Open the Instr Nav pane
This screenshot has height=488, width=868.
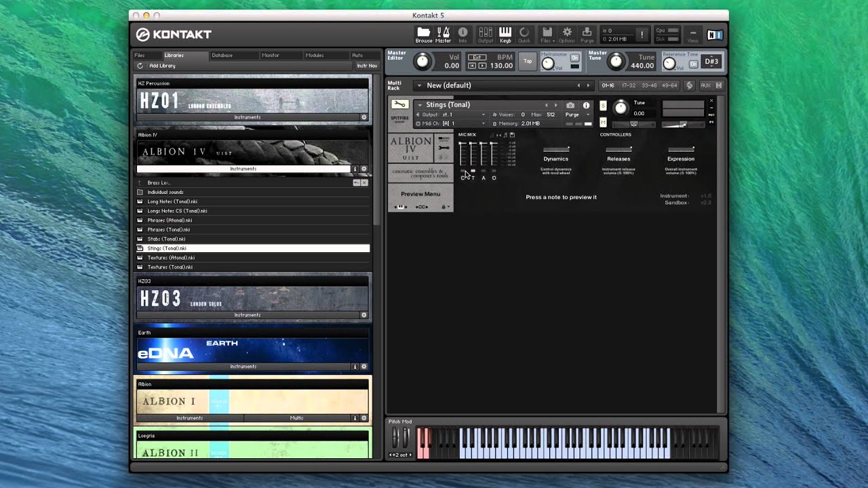367,66
